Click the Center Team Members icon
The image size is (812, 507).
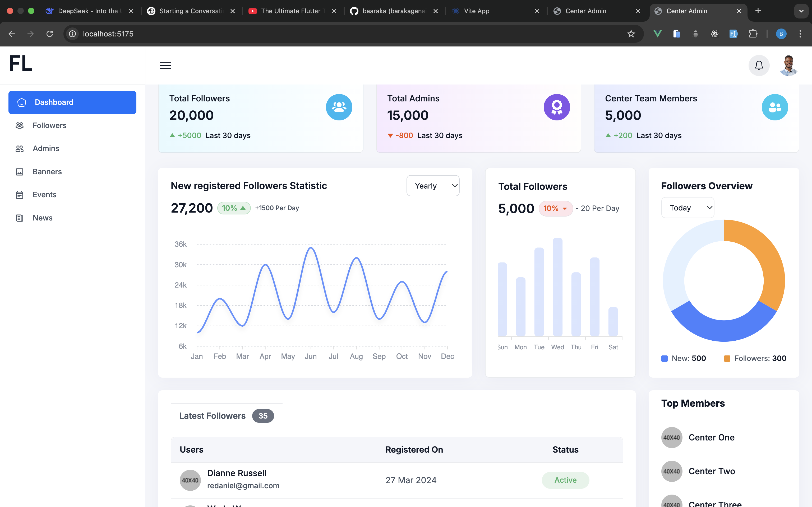[x=774, y=107]
